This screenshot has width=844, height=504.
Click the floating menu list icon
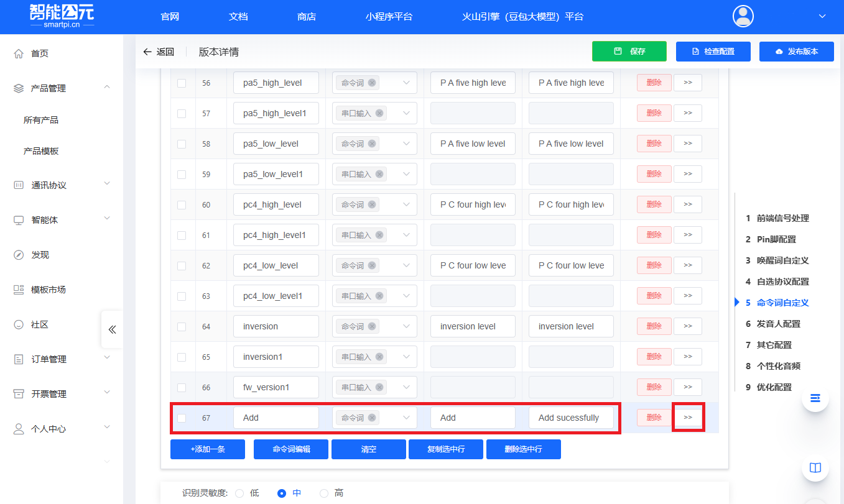click(815, 398)
